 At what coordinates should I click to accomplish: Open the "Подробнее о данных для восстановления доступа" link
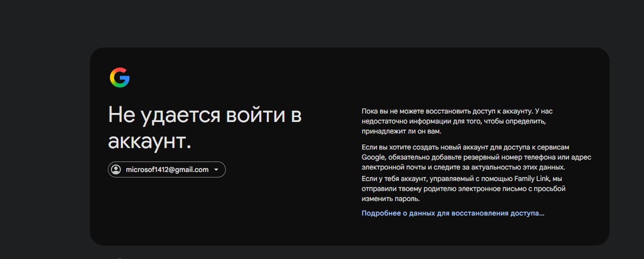(453, 213)
